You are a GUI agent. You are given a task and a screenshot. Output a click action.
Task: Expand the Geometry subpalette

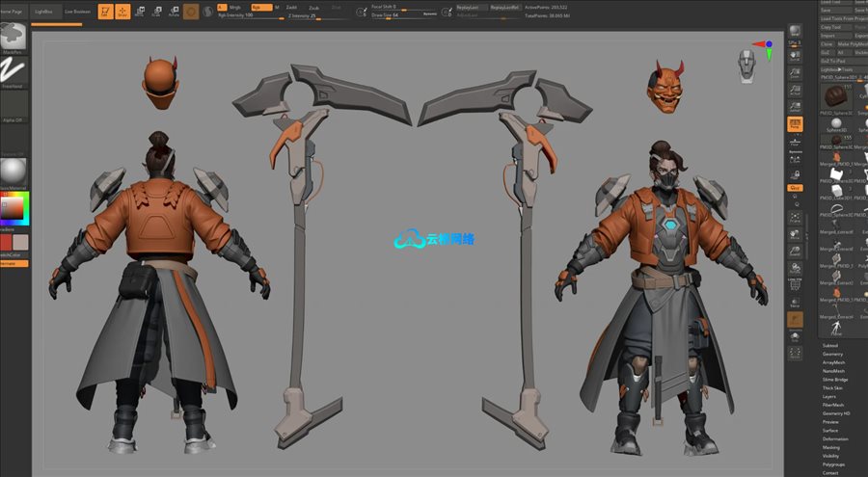point(832,354)
